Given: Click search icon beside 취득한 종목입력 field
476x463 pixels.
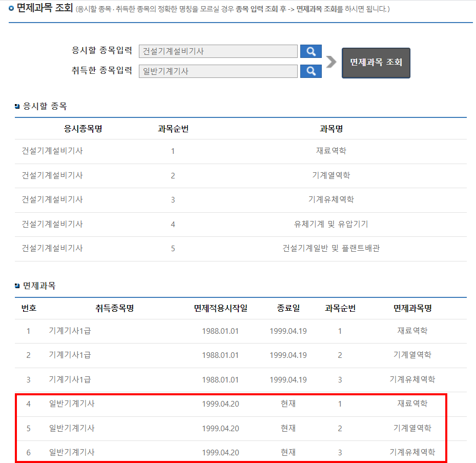Looking at the screenshot, I should pyautogui.click(x=311, y=71).
